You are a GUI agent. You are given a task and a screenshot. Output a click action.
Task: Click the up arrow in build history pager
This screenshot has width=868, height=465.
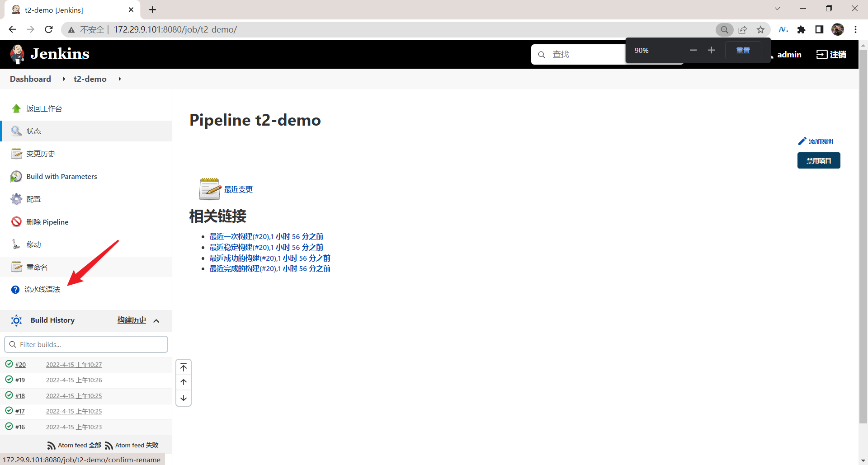point(184,382)
